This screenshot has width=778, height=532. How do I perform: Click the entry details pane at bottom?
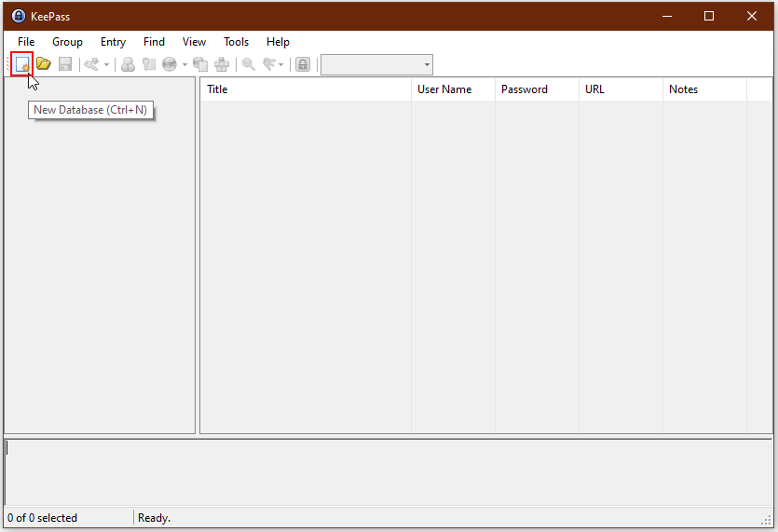389,472
